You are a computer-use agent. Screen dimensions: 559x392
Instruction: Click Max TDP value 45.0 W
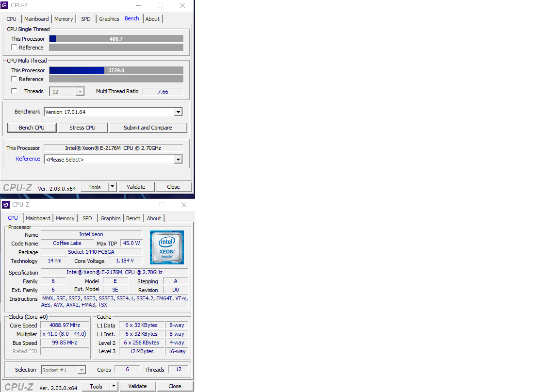(x=132, y=243)
